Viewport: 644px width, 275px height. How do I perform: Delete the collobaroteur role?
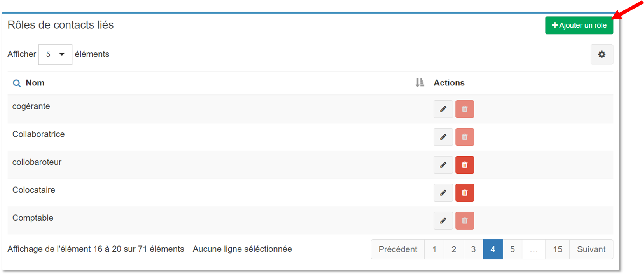click(x=464, y=165)
